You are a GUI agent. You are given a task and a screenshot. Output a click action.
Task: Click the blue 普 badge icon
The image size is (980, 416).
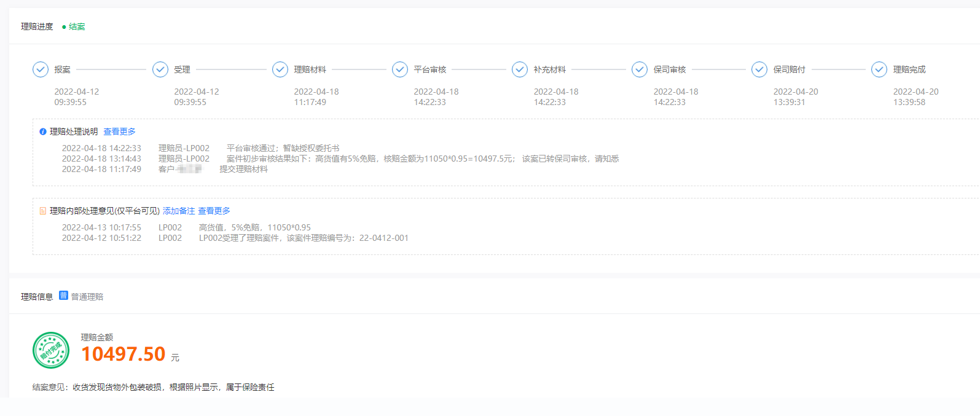63,296
